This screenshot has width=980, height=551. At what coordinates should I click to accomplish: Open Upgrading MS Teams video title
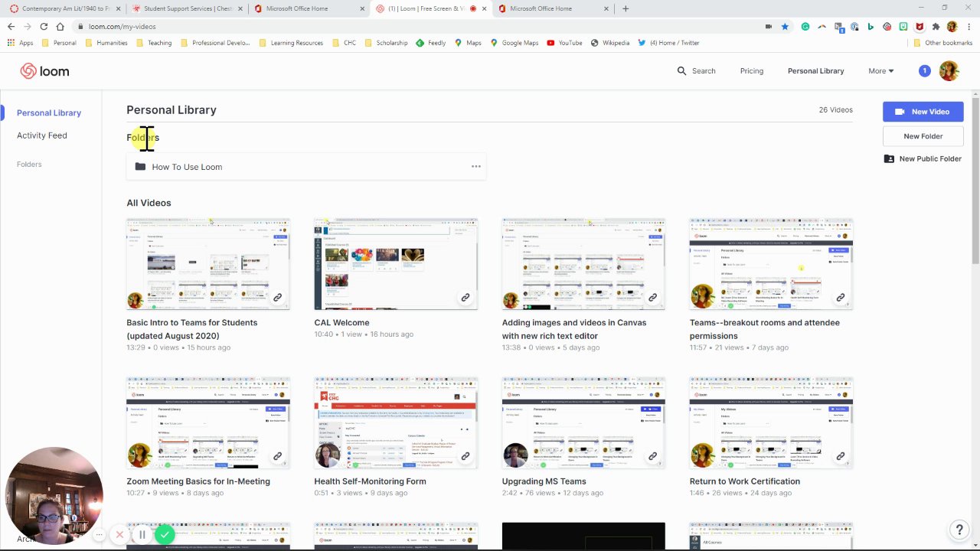(x=544, y=481)
